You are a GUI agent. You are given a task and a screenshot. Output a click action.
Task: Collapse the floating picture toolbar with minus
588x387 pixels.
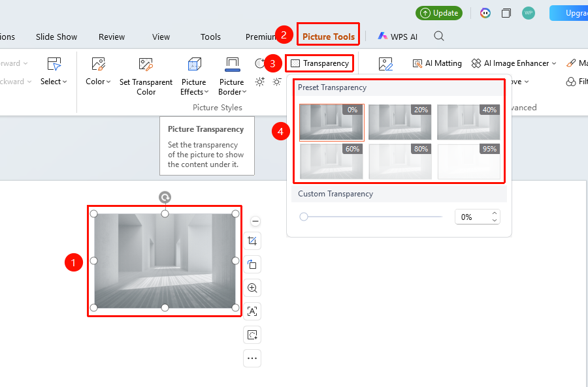click(x=255, y=221)
